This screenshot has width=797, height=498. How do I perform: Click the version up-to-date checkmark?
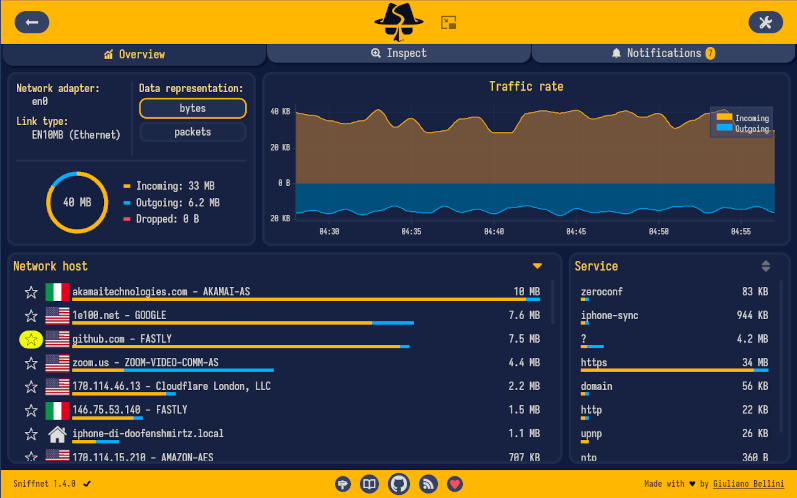87,483
